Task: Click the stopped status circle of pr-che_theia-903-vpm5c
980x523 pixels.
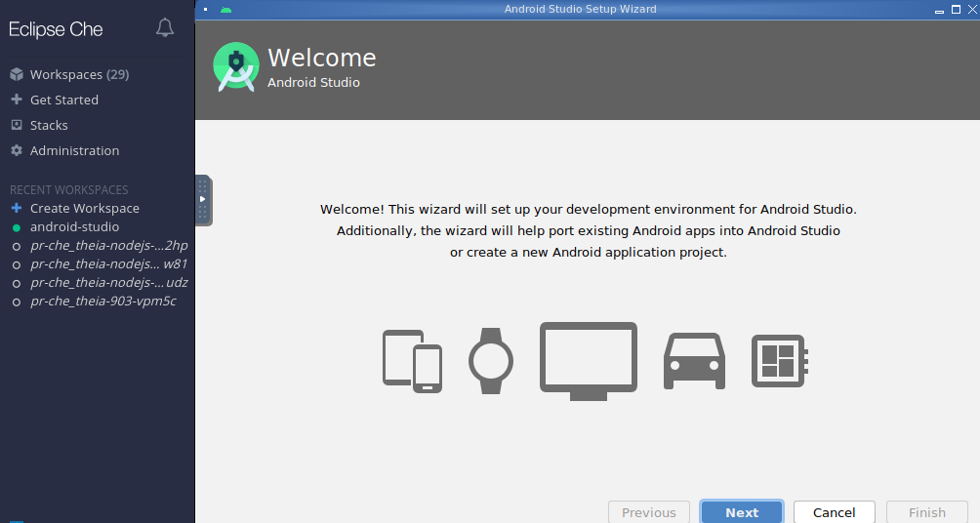Action: coord(17,302)
